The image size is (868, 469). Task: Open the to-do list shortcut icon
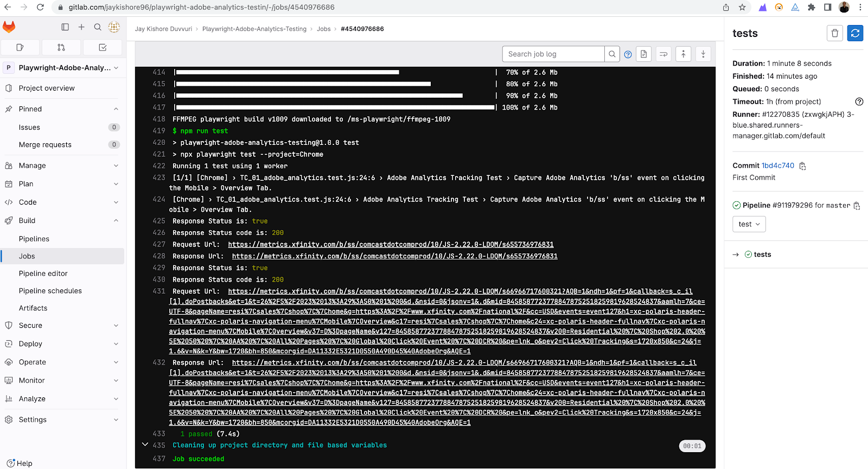click(x=103, y=47)
